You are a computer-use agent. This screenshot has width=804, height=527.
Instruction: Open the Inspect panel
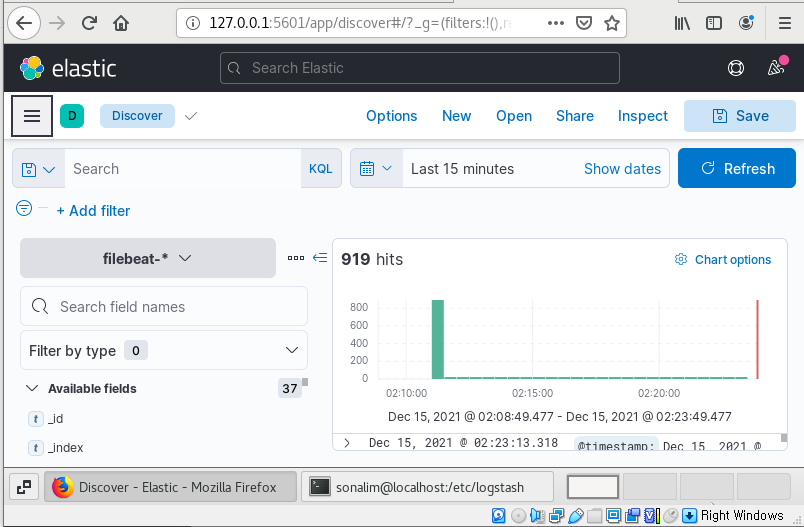[642, 116]
